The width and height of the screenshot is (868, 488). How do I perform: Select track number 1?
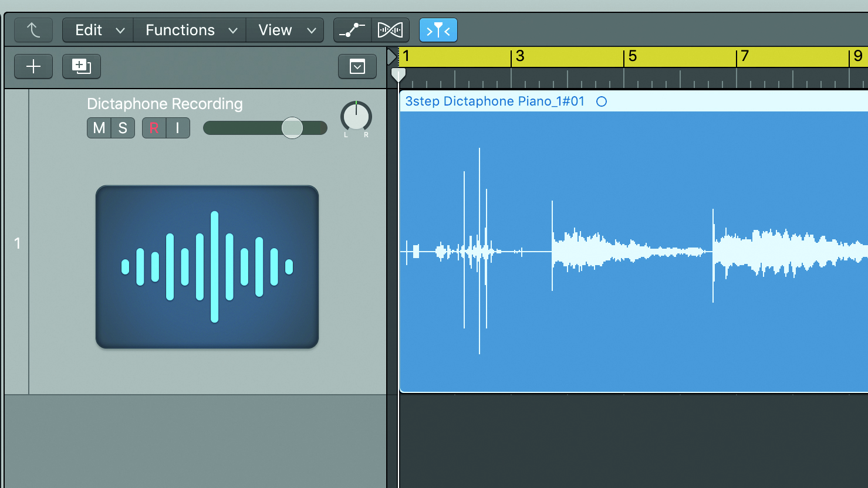point(17,243)
